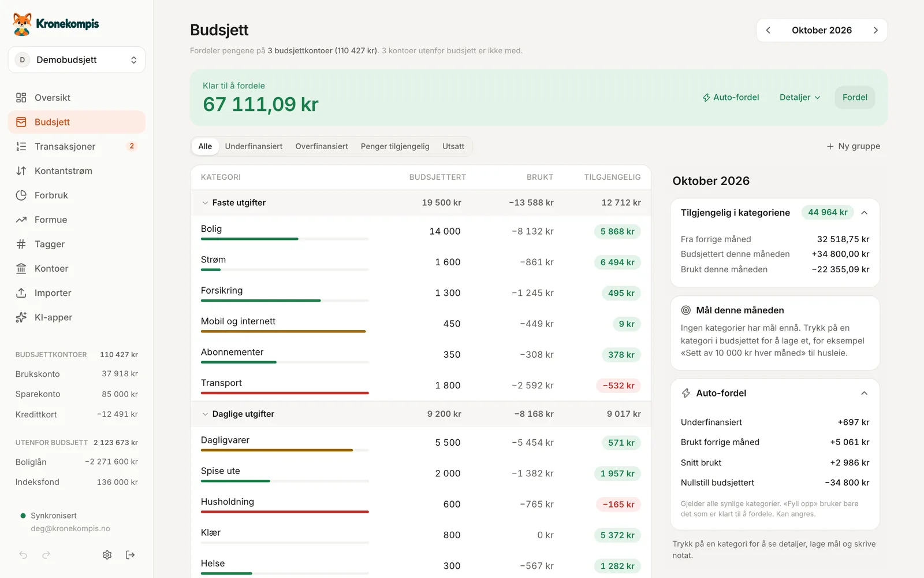Select the Alle filter tab
The width and height of the screenshot is (924, 578).
pos(205,146)
